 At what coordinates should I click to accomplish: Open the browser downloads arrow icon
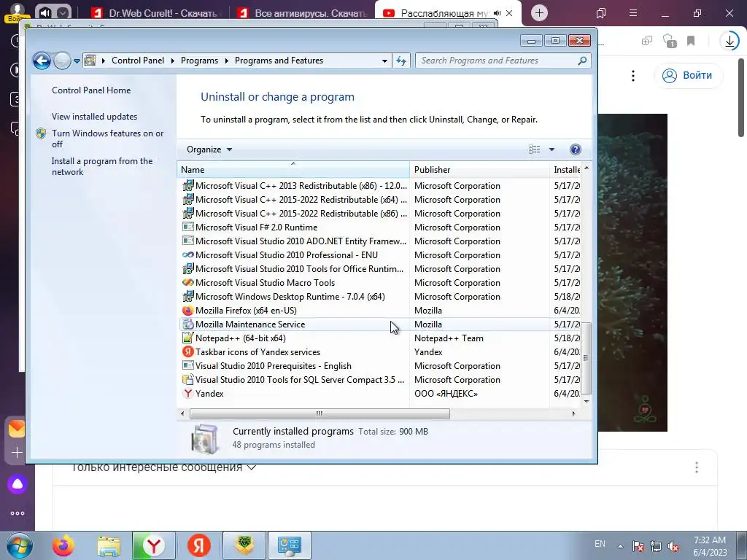729,42
